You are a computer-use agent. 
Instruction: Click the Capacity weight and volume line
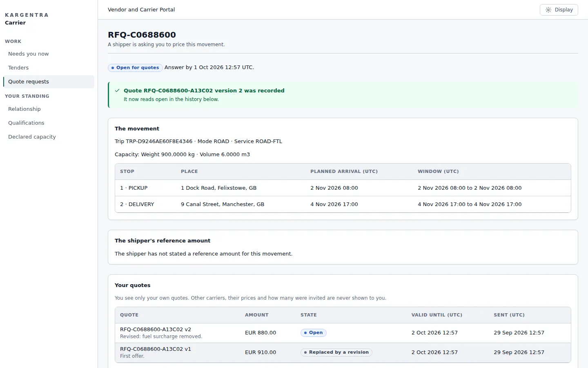(182, 155)
